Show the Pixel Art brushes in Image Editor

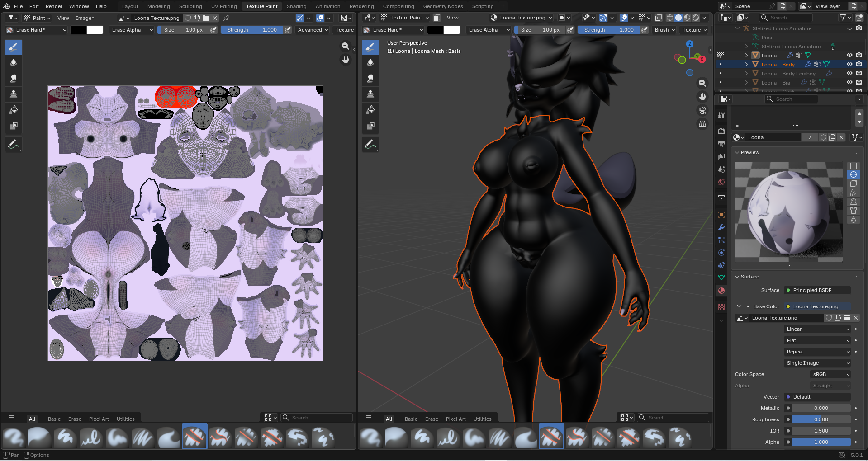pos(99,419)
